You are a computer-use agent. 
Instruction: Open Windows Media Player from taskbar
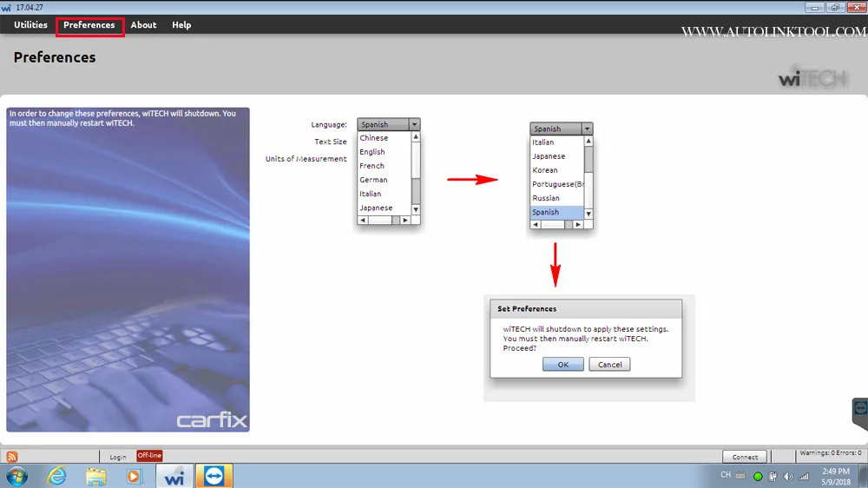134,477
